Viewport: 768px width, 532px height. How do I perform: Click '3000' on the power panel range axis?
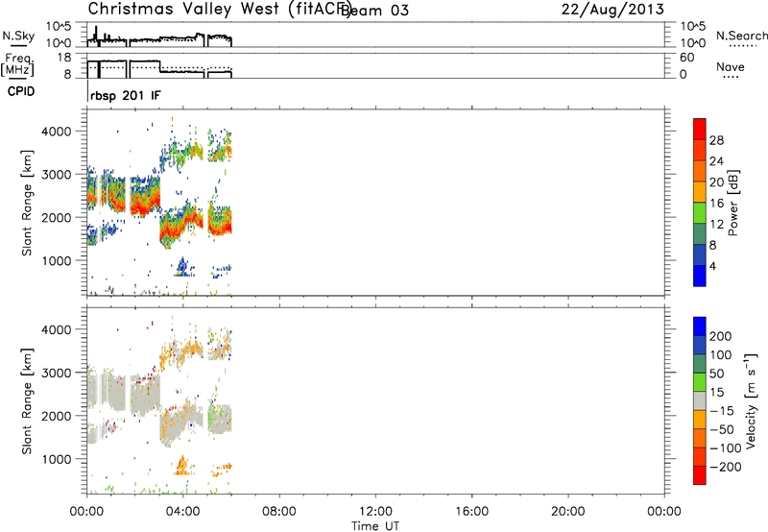click(57, 175)
